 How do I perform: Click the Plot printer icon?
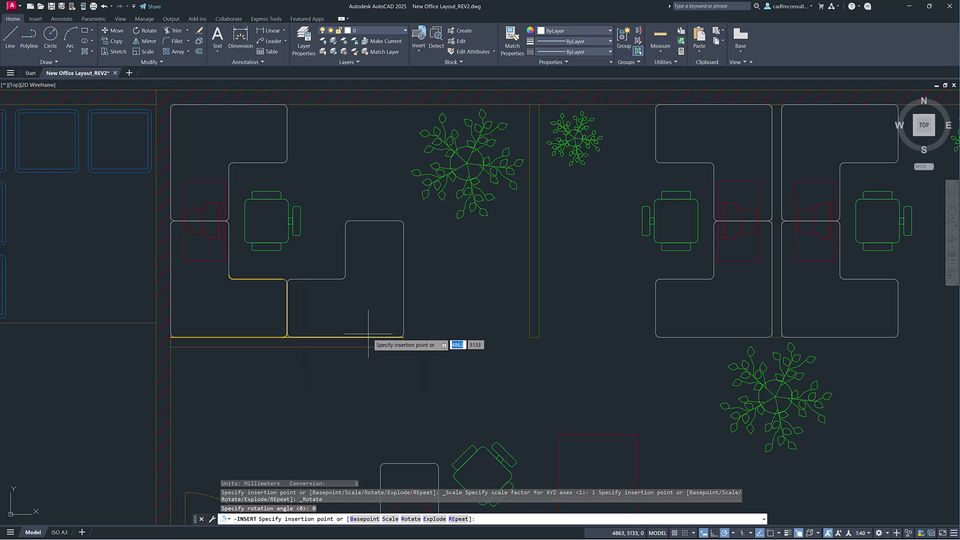click(93, 6)
